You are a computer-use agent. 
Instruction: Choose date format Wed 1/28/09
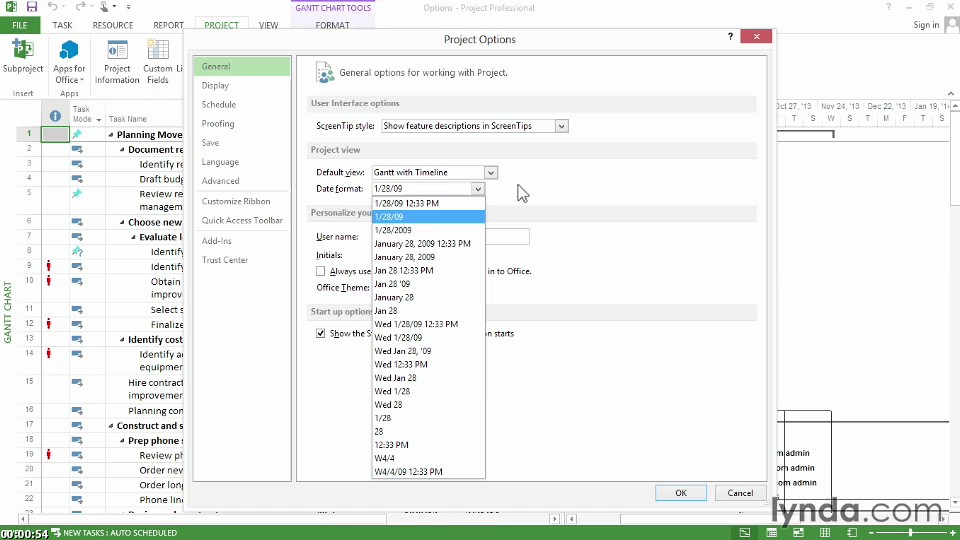coord(429,337)
